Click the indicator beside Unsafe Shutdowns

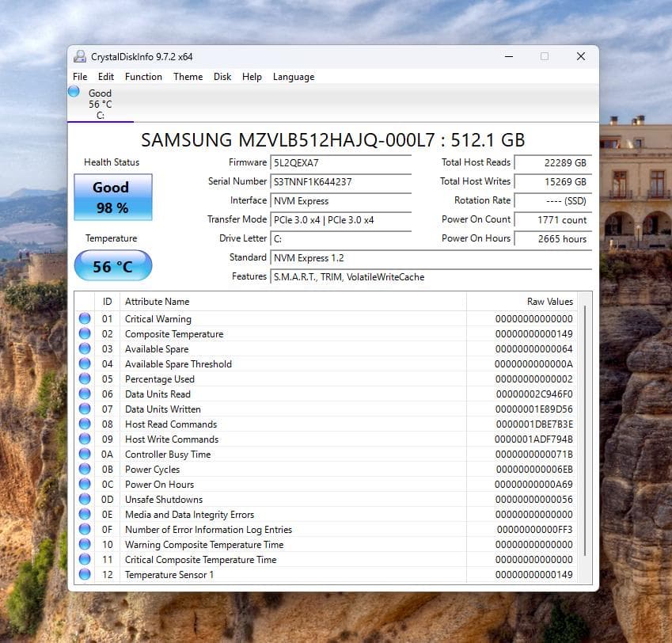[85, 499]
